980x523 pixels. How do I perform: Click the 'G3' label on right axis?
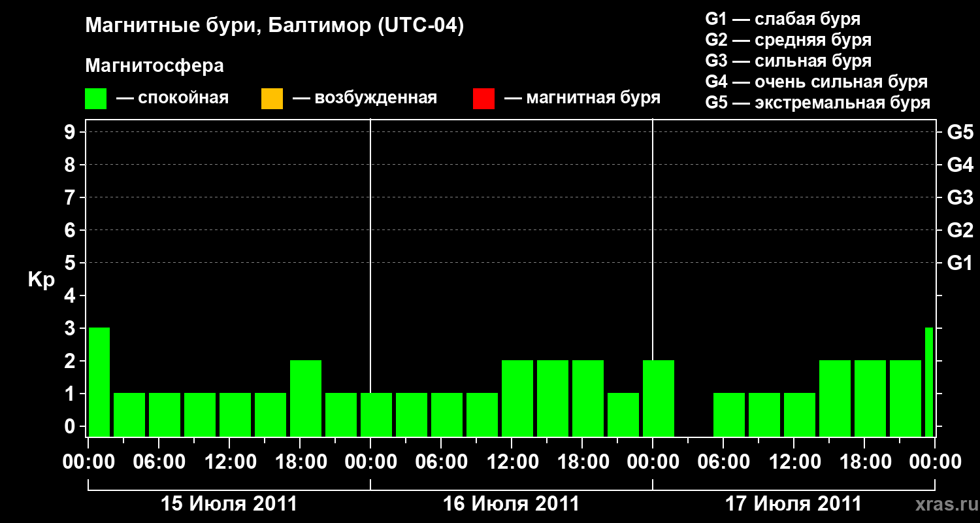click(960, 197)
